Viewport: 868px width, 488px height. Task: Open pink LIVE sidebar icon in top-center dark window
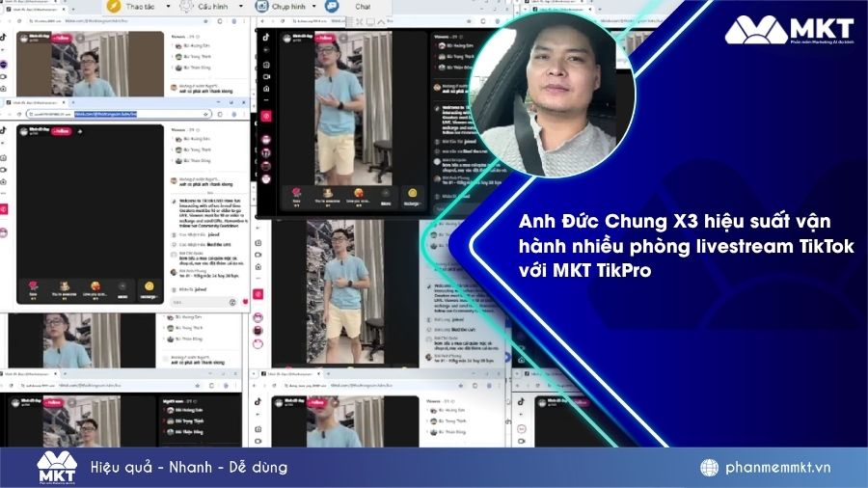(266, 116)
